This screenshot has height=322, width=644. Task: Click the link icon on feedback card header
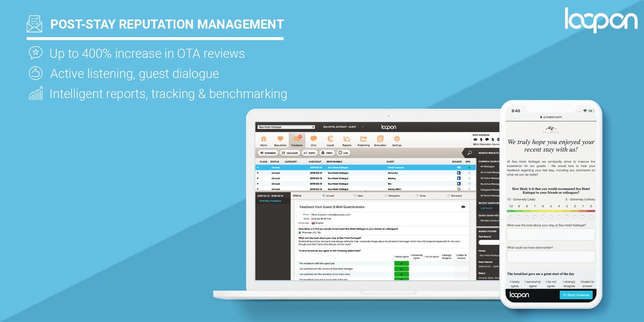(463, 207)
